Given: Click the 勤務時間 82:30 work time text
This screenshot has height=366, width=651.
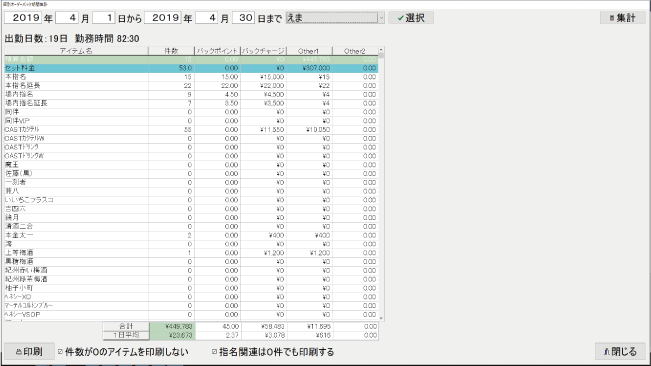Looking at the screenshot, I should tap(107, 39).
